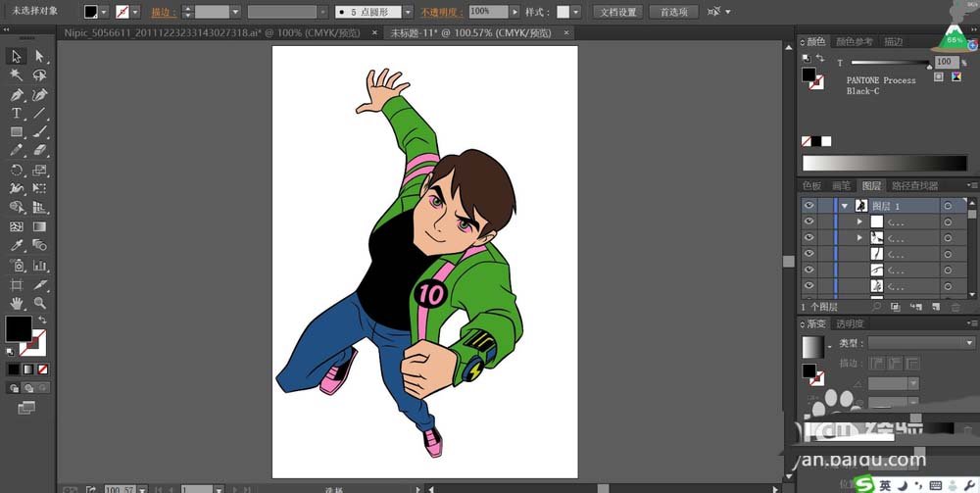
Task: Click the opacity field showing 100%
Action: click(488, 12)
